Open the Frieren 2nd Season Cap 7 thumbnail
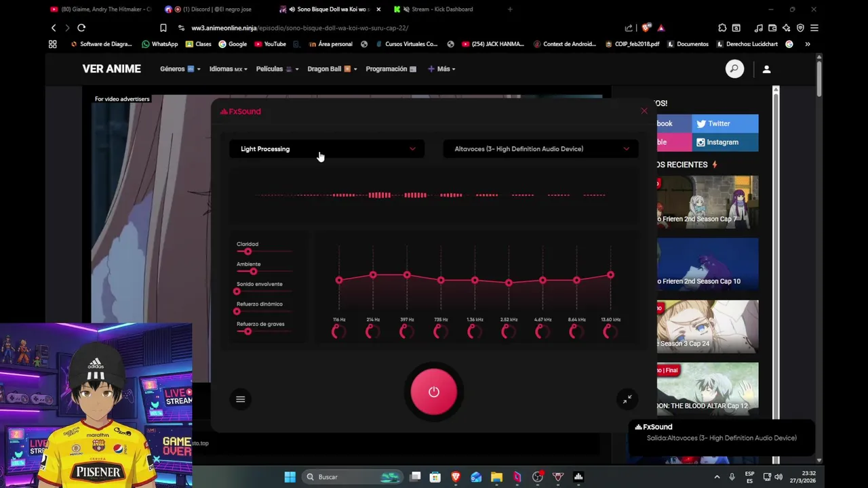 [707, 202]
